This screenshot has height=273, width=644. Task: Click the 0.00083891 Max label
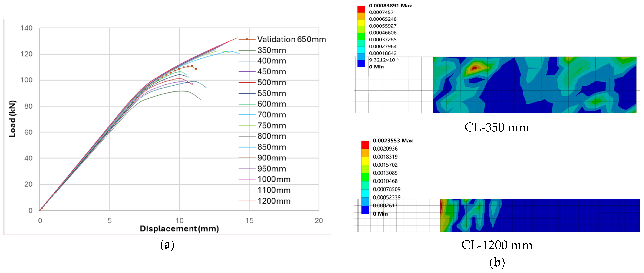(390, 5)
